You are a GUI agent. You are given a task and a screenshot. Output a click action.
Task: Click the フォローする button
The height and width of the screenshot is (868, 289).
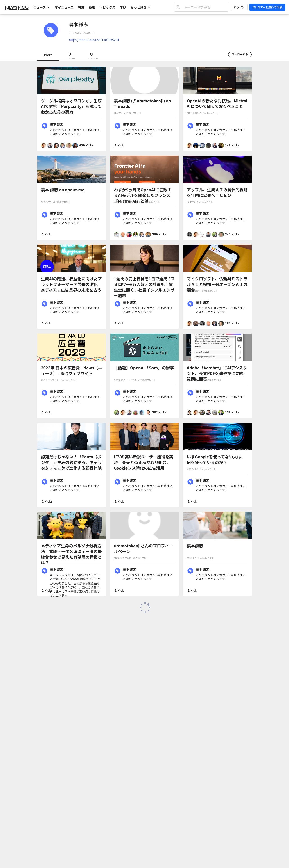coord(240,54)
